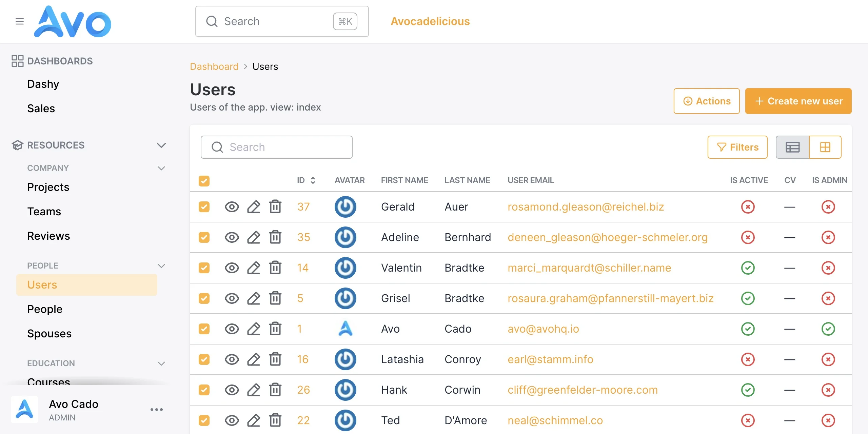Collapse the People group chevron
The height and width of the screenshot is (434, 868).
[x=161, y=266]
